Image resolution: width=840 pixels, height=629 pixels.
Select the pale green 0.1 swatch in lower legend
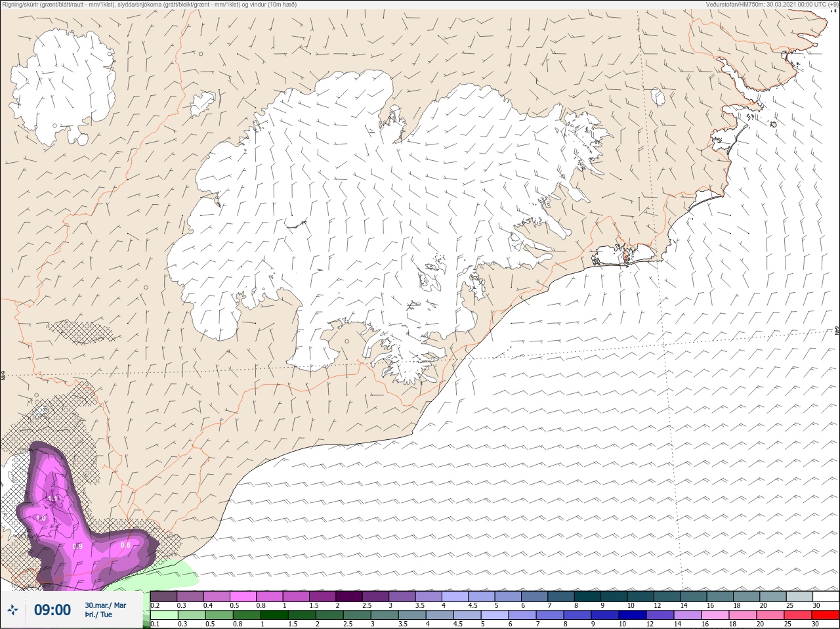[x=163, y=616]
